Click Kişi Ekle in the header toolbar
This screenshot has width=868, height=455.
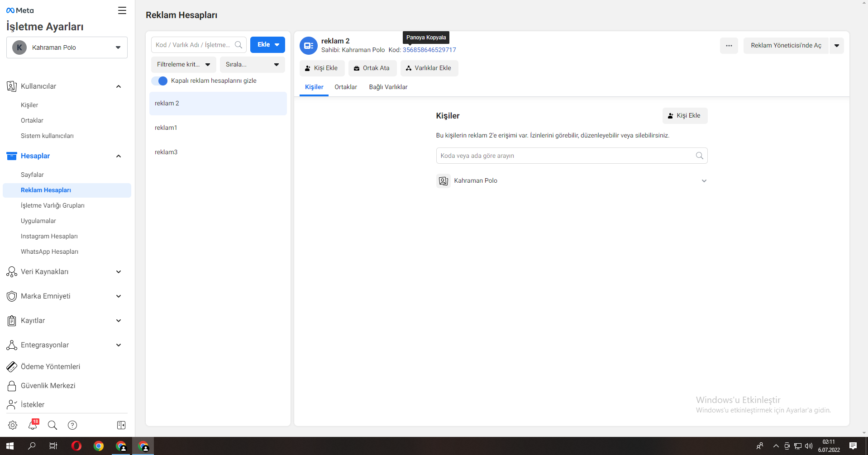pyautogui.click(x=322, y=68)
